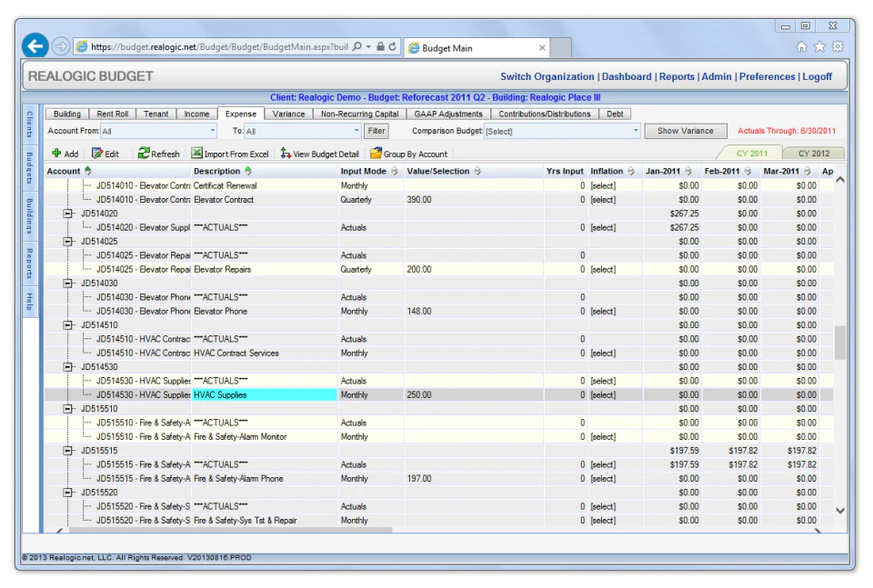
Task: Click the Logoff link
Action: (x=817, y=76)
